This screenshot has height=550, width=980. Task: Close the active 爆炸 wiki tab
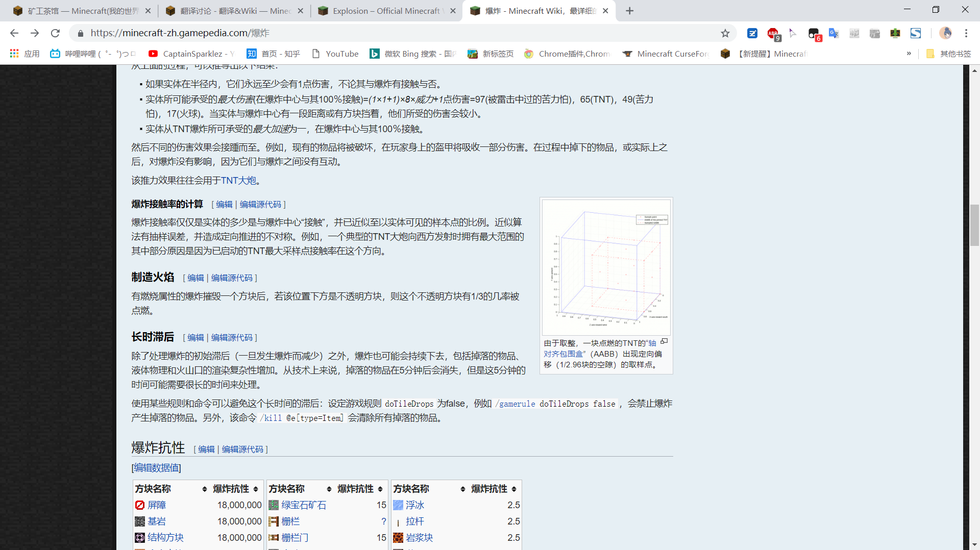click(x=605, y=11)
